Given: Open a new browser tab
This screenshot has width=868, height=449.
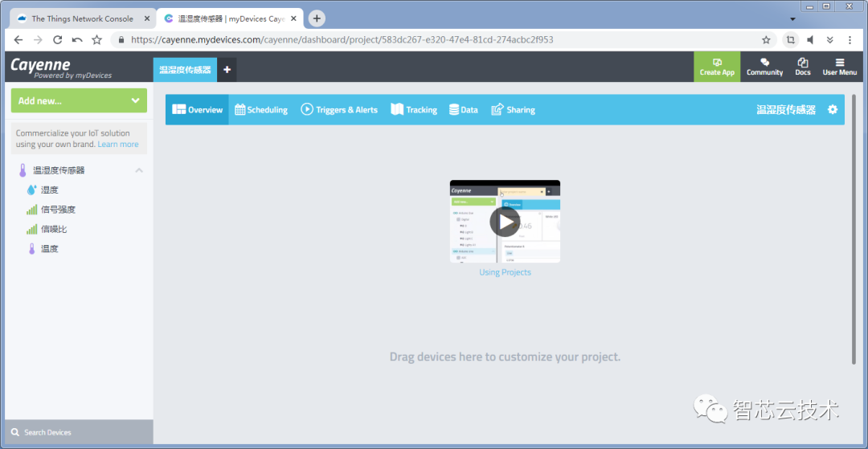Looking at the screenshot, I should 317,18.
